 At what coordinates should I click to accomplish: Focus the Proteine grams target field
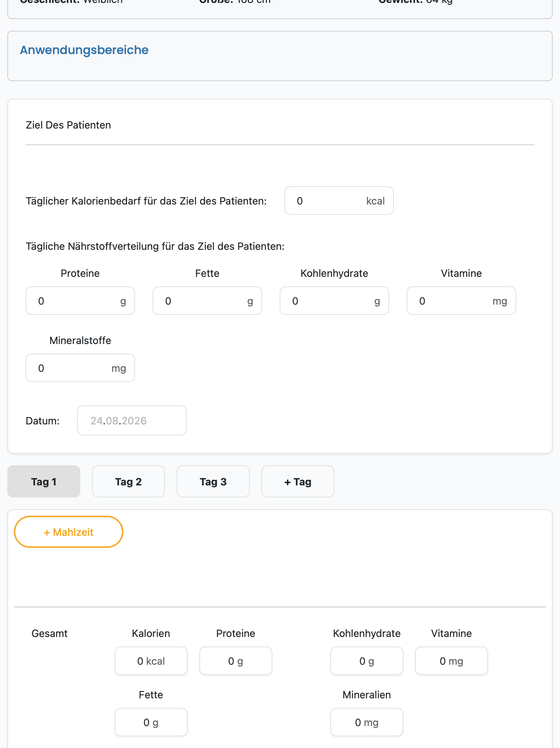pos(80,301)
